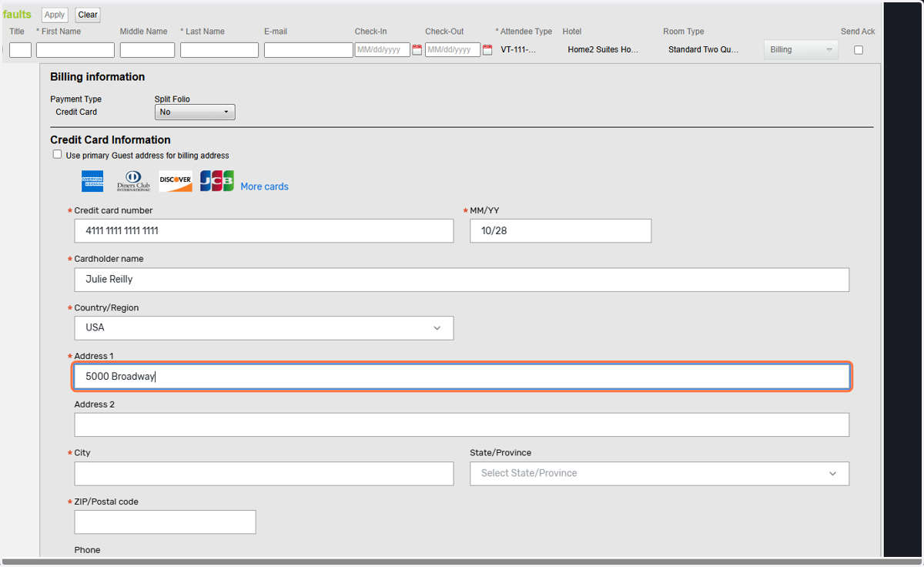Open the Check-Out calendar icon

[487, 50]
